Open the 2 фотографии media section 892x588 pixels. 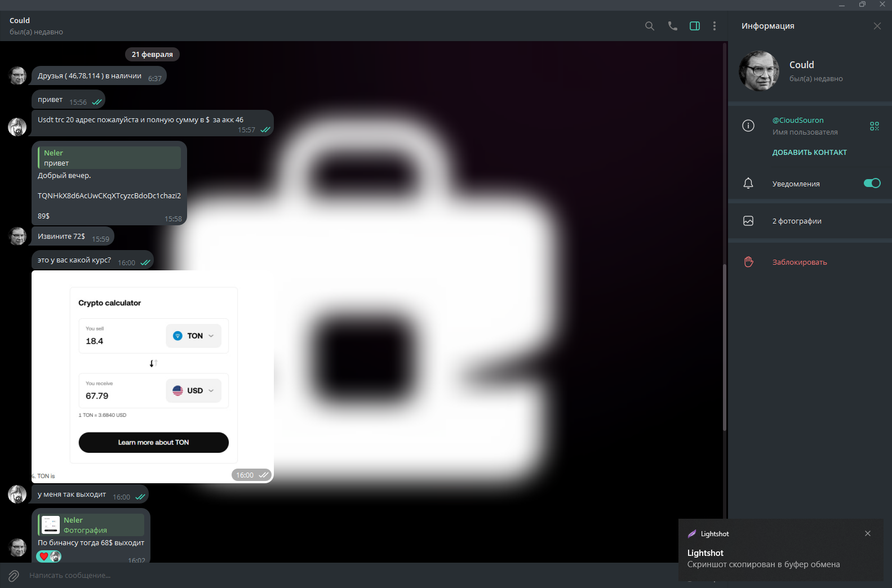(x=810, y=221)
